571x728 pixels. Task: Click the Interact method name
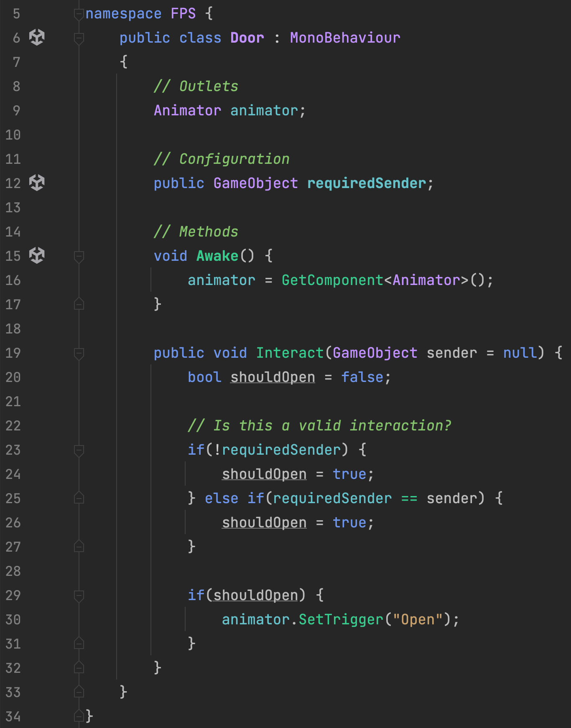[290, 353]
